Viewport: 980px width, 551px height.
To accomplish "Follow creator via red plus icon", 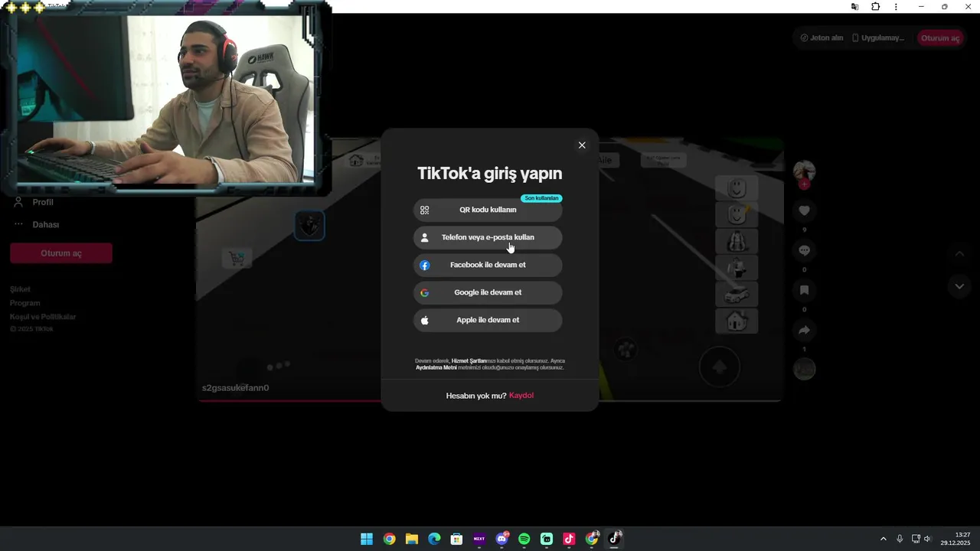I will coord(804,184).
